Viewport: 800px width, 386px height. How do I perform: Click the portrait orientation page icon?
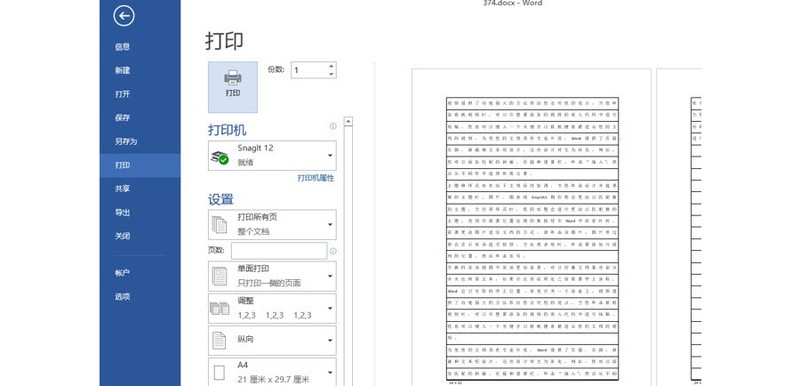(x=219, y=341)
